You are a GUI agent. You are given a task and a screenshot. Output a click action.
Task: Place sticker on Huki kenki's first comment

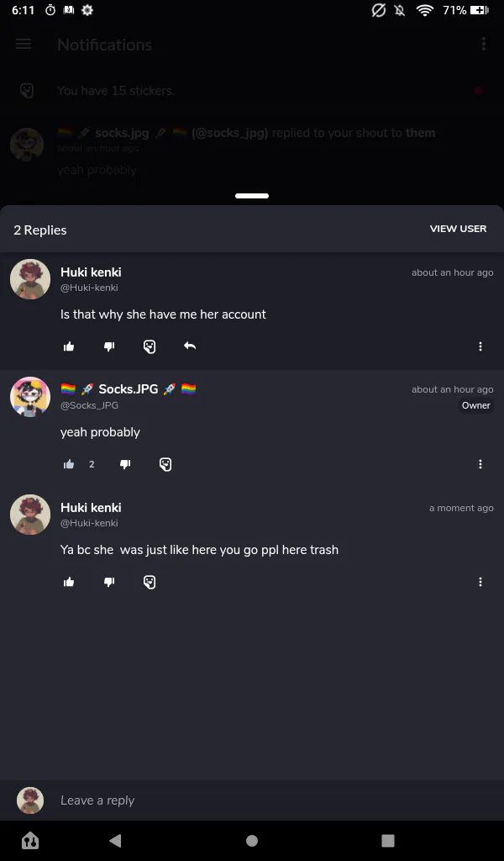coord(150,346)
